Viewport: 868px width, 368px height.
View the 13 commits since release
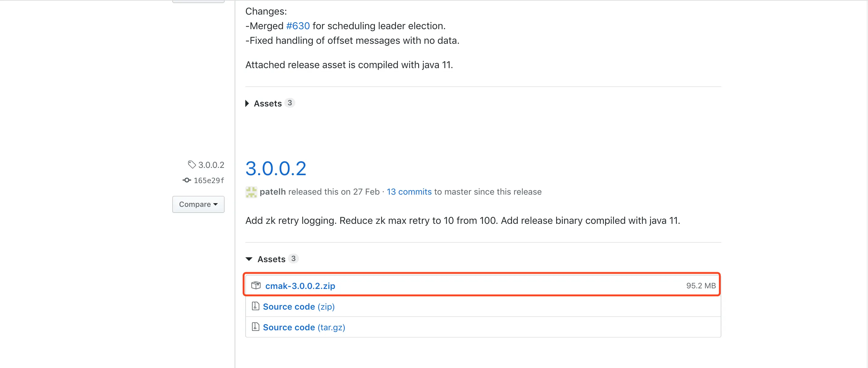pyautogui.click(x=409, y=192)
